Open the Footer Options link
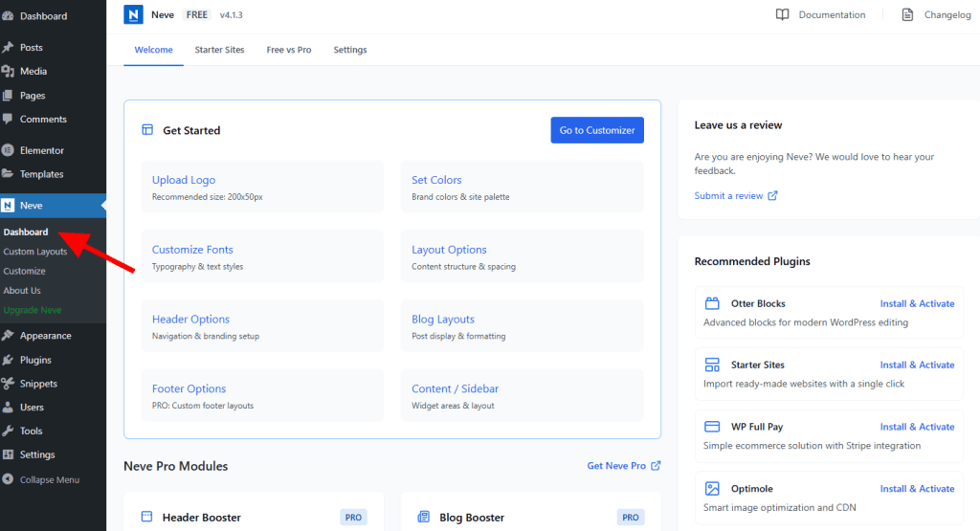Viewport: 980px width, 531px height. [189, 388]
